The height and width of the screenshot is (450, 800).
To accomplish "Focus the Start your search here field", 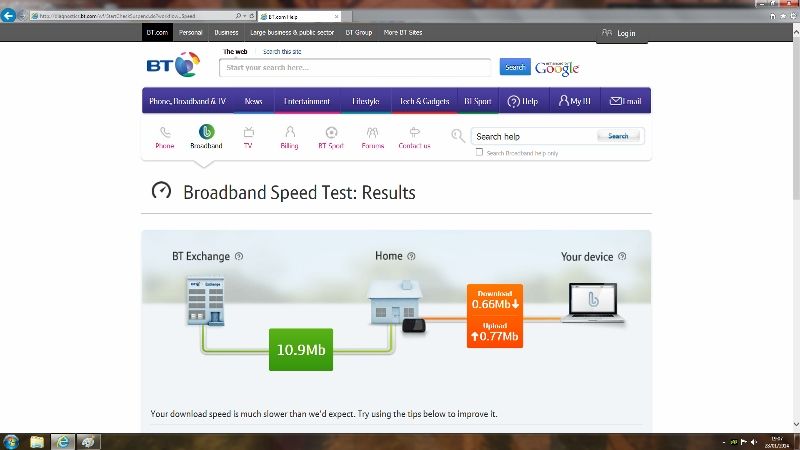I will [x=355, y=67].
